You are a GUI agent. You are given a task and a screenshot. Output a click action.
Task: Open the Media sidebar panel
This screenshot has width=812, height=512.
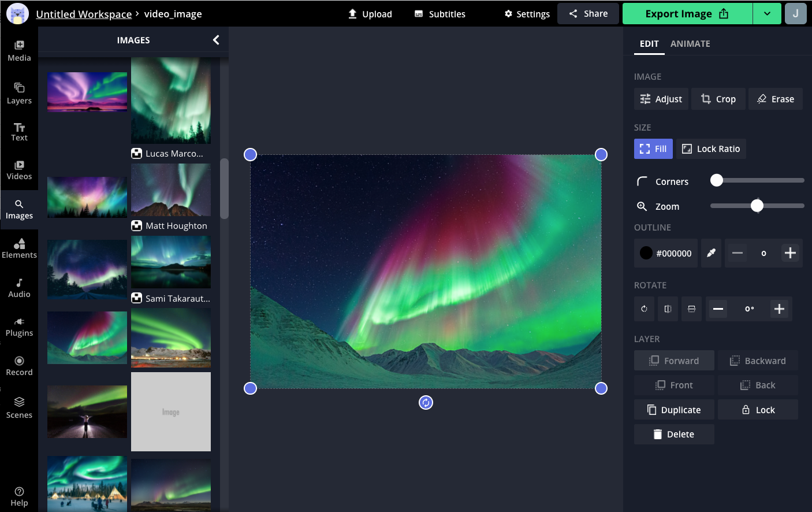[x=19, y=51]
